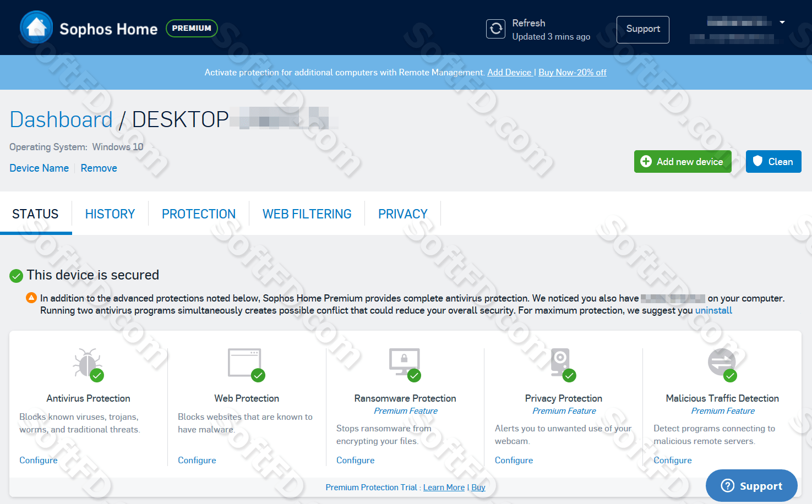
Task: Click the Ransomware Protection locked monitor icon
Action: click(405, 364)
